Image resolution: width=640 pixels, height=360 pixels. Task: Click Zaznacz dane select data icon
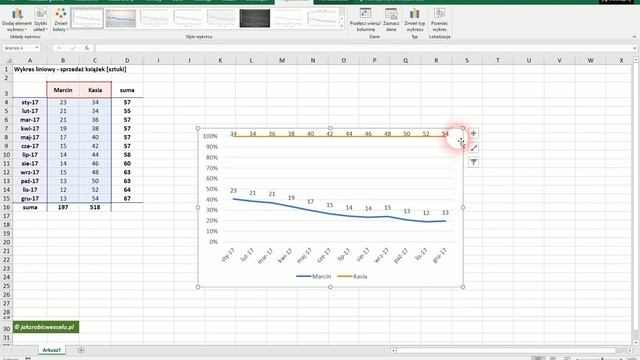coord(391,20)
